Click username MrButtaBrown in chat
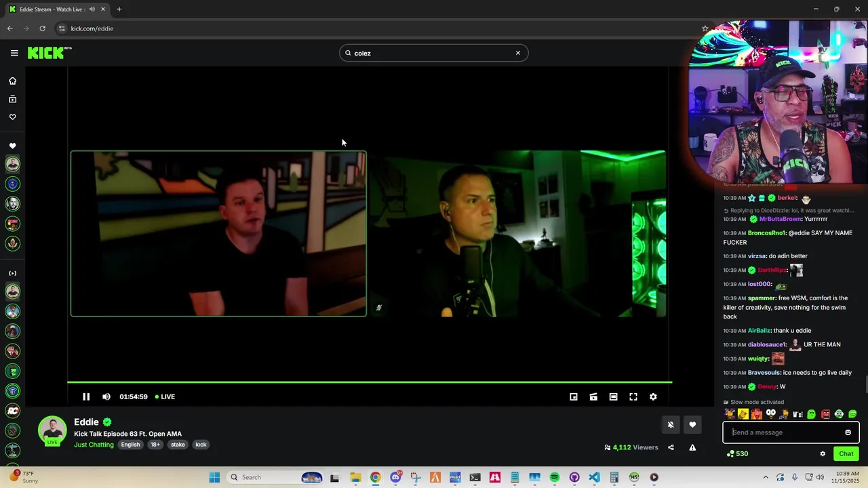Image resolution: width=868 pixels, height=488 pixels. pyautogui.click(x=781, y=219)
